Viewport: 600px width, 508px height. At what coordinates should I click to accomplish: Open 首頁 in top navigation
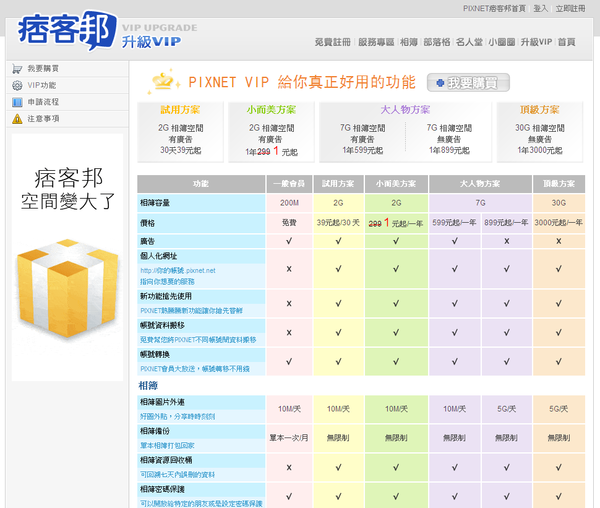(x=566, y=42)
